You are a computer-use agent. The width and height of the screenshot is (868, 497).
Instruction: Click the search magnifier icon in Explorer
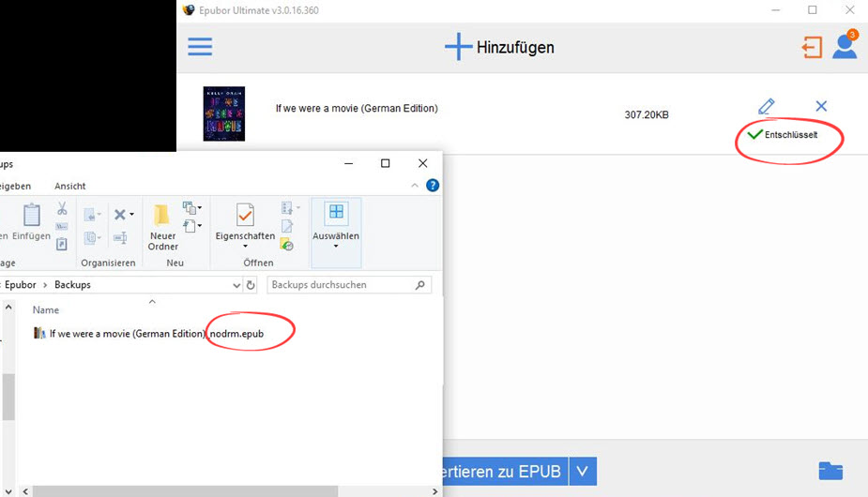pyautogui.click(x=420, y=284)
